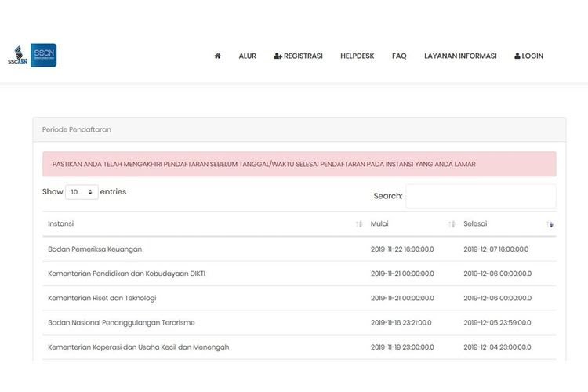Open the ALUR menu item
The width and height of the screenshot is (588, 392).
[248, 56]
